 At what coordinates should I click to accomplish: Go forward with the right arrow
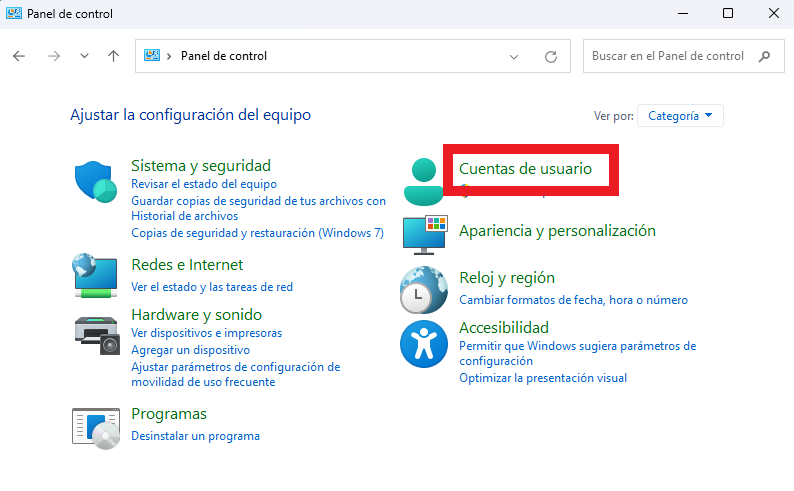(54, 56)
